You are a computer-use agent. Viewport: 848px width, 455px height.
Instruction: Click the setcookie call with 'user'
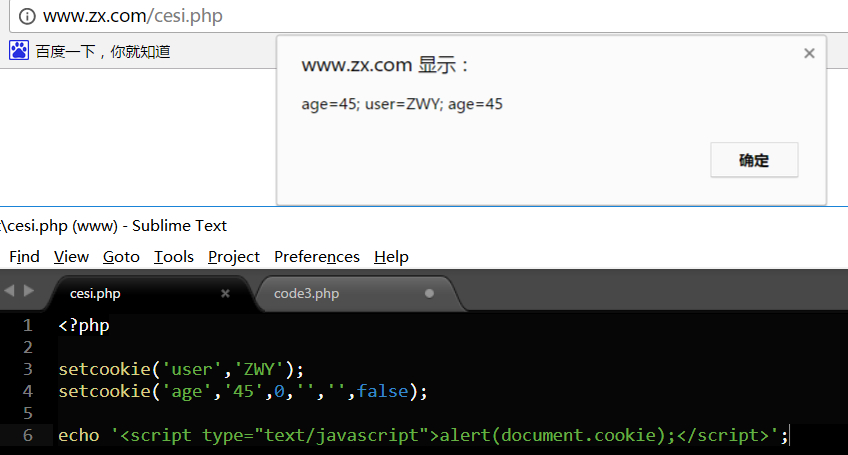click(181, 369)
